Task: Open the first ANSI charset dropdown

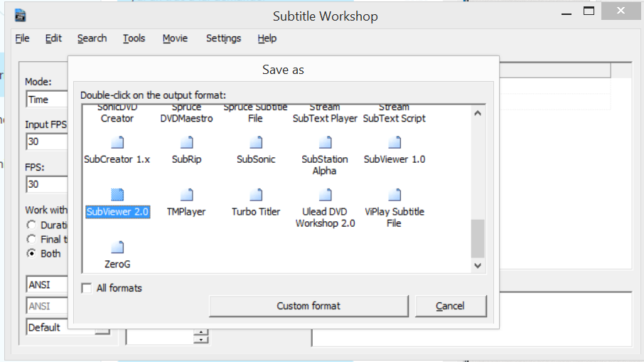Action: coord(47,284)
